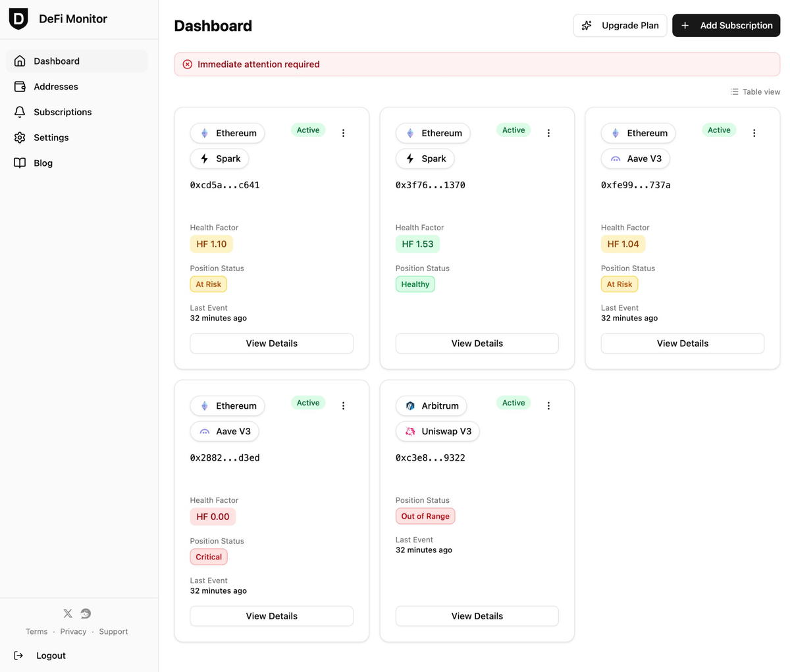Click the Active status badge on Arbitrum card

point(513,402)
